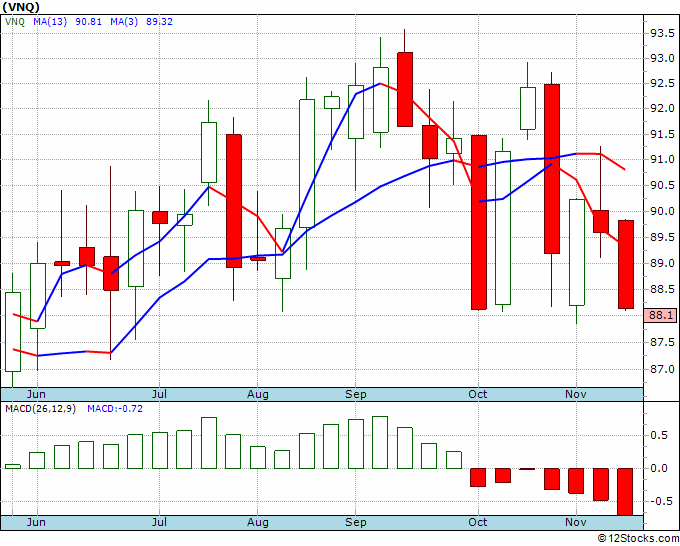Click Oct on the MACD panel time axis
The height and width of the screenshot is (546, 680).
point(478,522)
